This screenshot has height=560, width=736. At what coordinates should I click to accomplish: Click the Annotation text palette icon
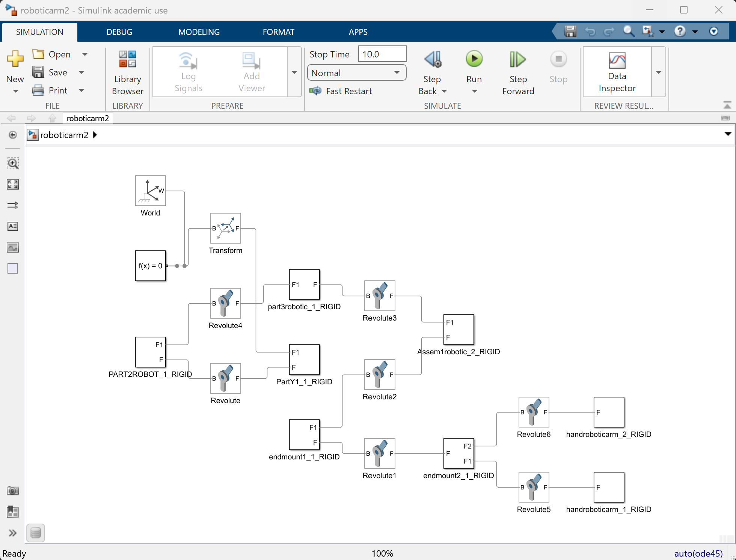(13, 226)
